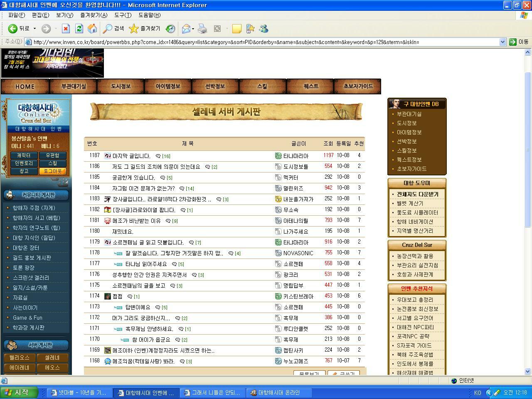This screenshot has width=532, height=399.
Task: Open the 파일(F) menu
Action: (x=17, y=15)
